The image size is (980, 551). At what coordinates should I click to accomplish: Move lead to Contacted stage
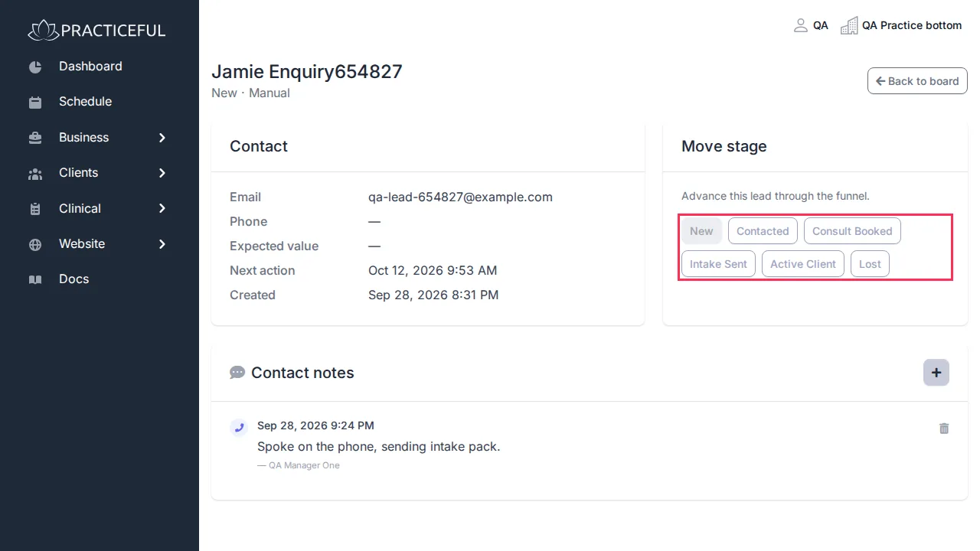coord(763,231)
